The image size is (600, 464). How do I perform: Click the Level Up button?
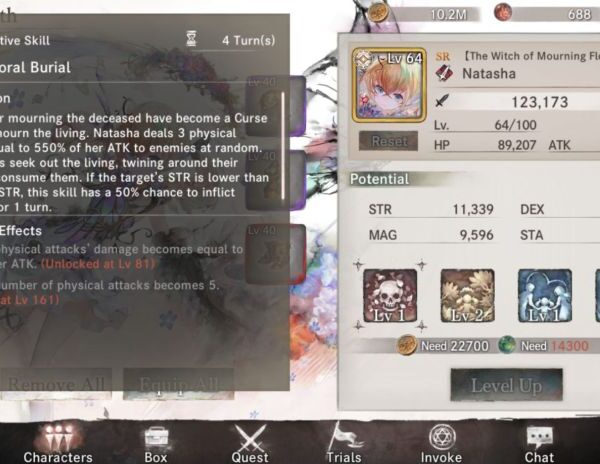coord(507,385)
